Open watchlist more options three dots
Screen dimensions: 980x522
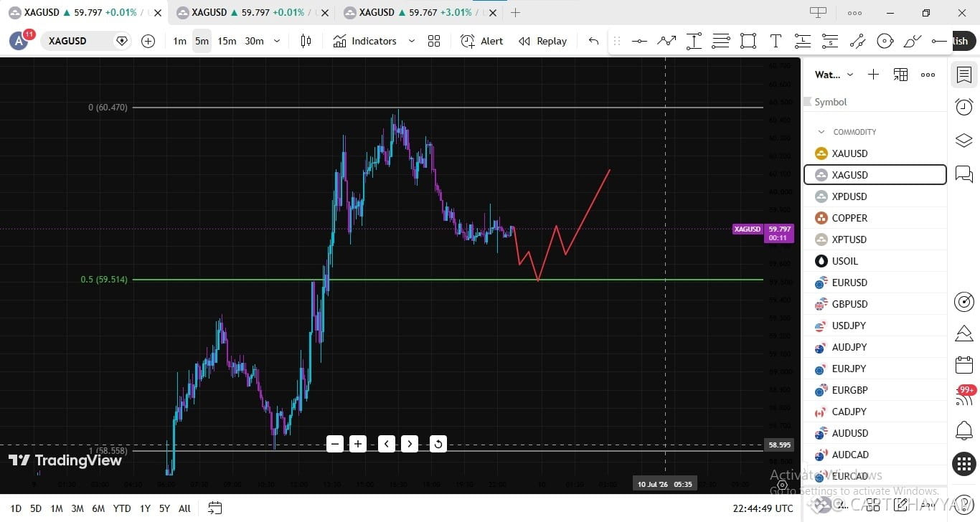coord(928,75)
